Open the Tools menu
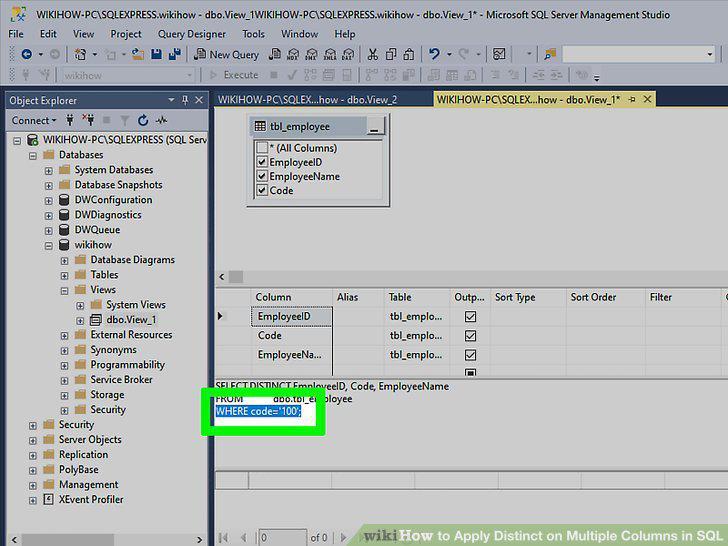This screenshot has height=546, width=728. click(x=254, y=34)
